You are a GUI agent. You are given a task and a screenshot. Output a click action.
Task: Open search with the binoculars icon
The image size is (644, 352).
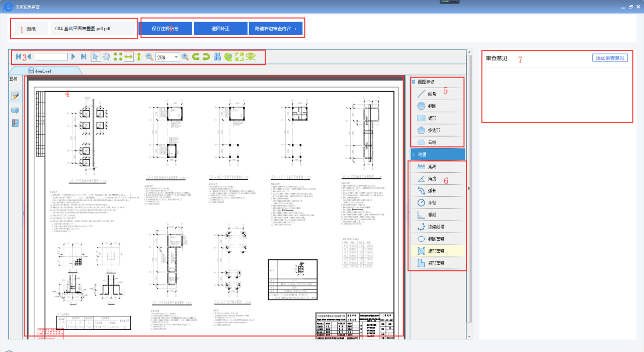pos(218,57)
